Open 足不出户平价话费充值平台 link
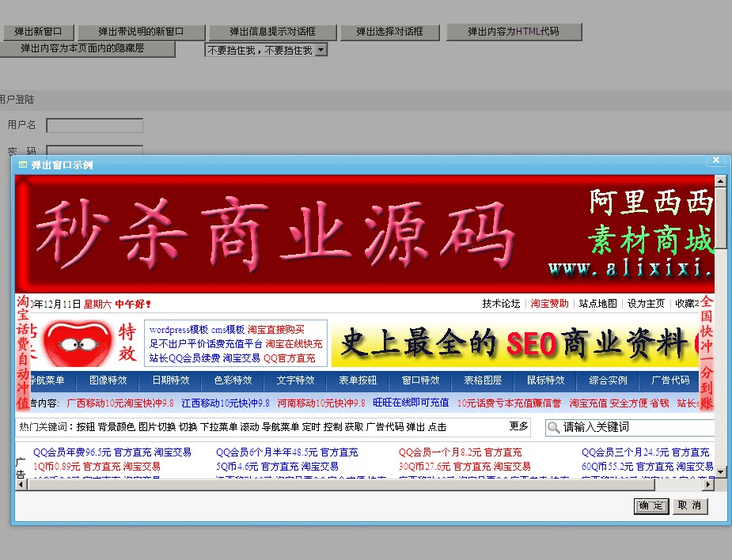 (206, 344)
